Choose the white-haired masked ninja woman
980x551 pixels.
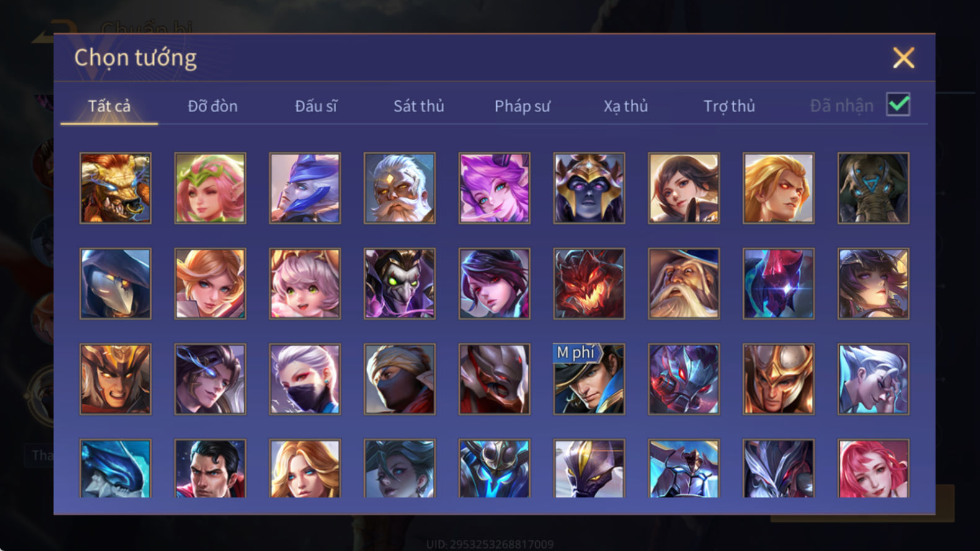[305, 379]
